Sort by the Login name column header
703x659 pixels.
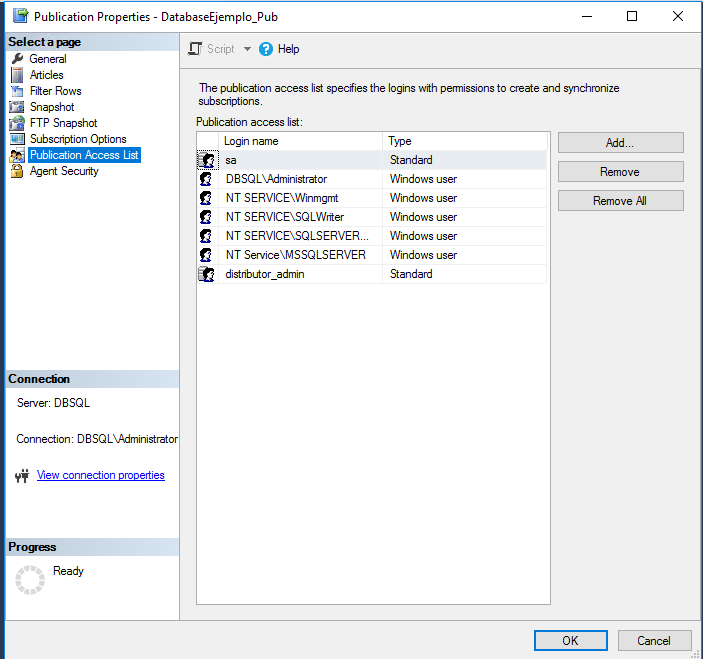point(300,141)
